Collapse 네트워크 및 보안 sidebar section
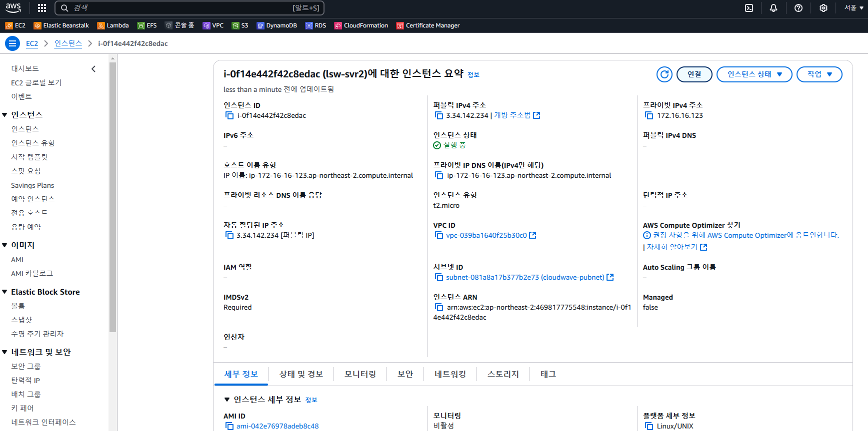868x431 pixels. click(x=4, y=352)
